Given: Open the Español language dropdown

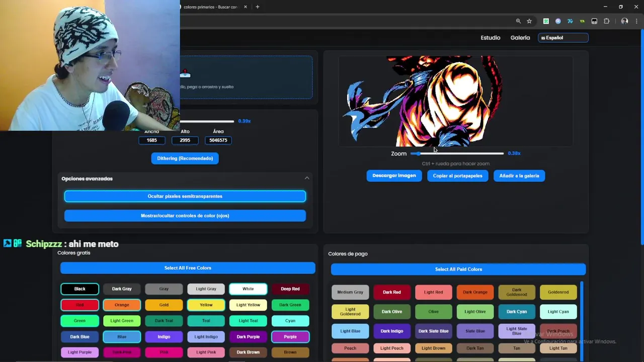Looking at the screenshot, I should point(563,38).
